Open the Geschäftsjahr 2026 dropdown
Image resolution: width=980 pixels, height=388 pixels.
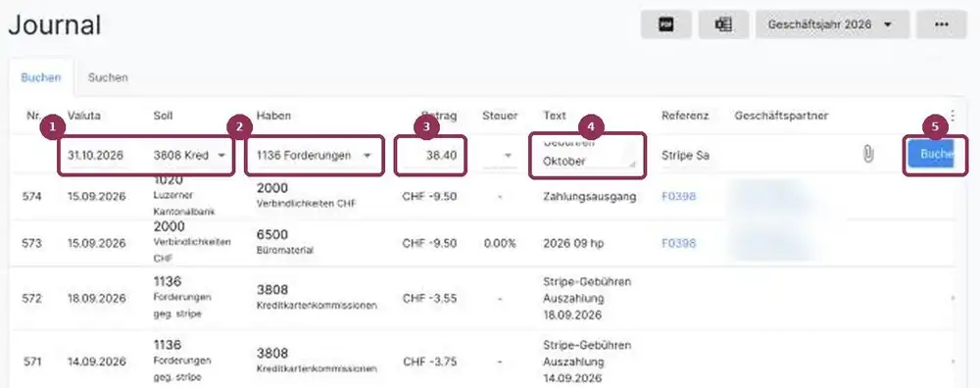(x=832, y=25)
